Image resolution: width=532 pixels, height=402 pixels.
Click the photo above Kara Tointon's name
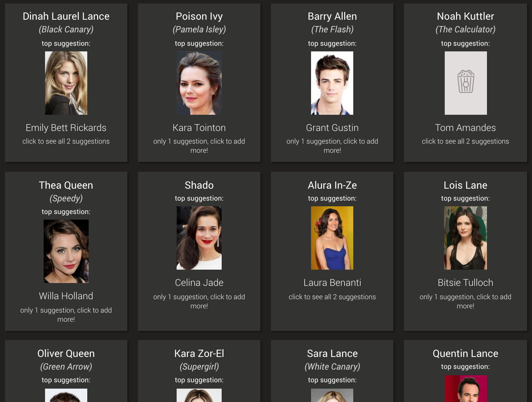click(199, 83)
